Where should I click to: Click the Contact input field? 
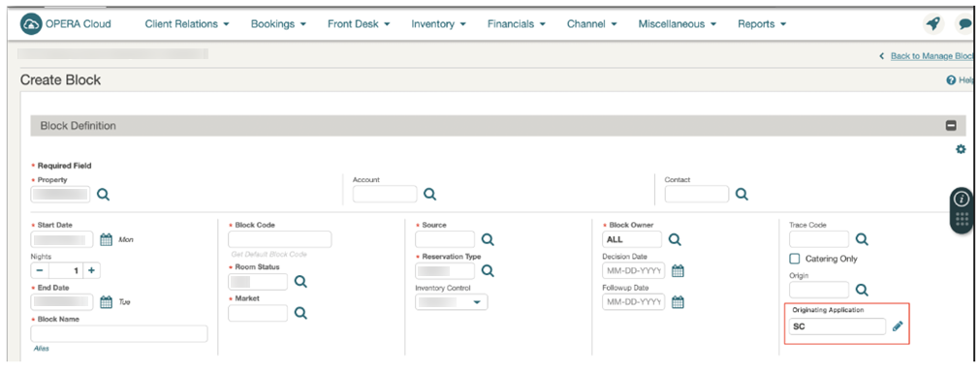pos(696,194)
